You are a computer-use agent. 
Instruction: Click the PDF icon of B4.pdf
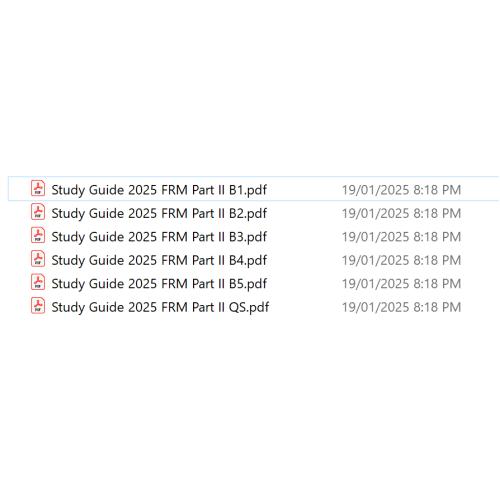coord(38,259)
